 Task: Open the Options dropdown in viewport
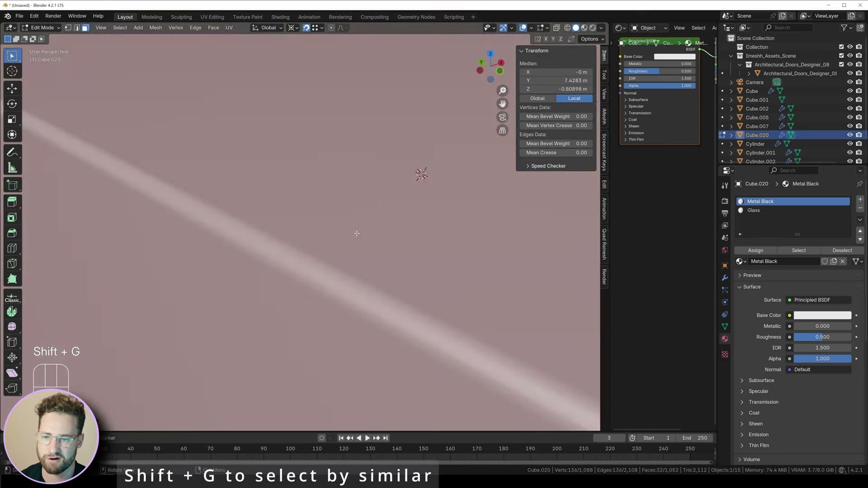click(592, 39)
